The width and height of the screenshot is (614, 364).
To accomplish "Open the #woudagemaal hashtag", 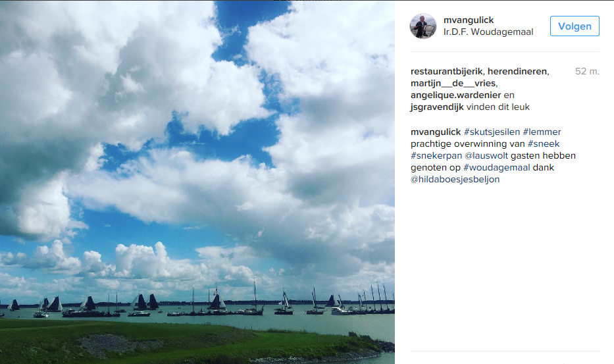I will [x=496, y=167].
